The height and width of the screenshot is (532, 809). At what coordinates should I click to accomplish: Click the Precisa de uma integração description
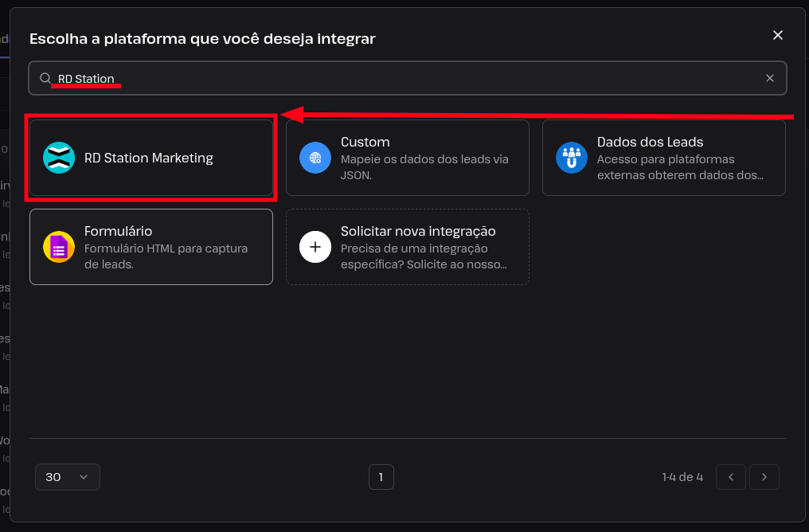(x=424, y=256)
